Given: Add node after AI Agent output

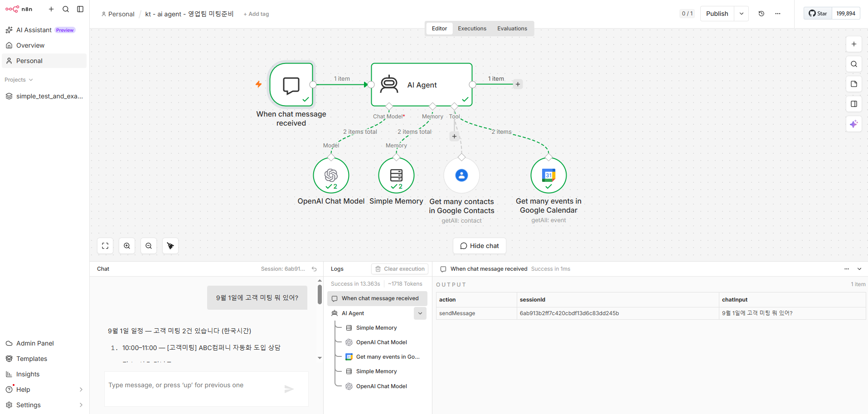Looking at the screenshot, I should [518, 84].
